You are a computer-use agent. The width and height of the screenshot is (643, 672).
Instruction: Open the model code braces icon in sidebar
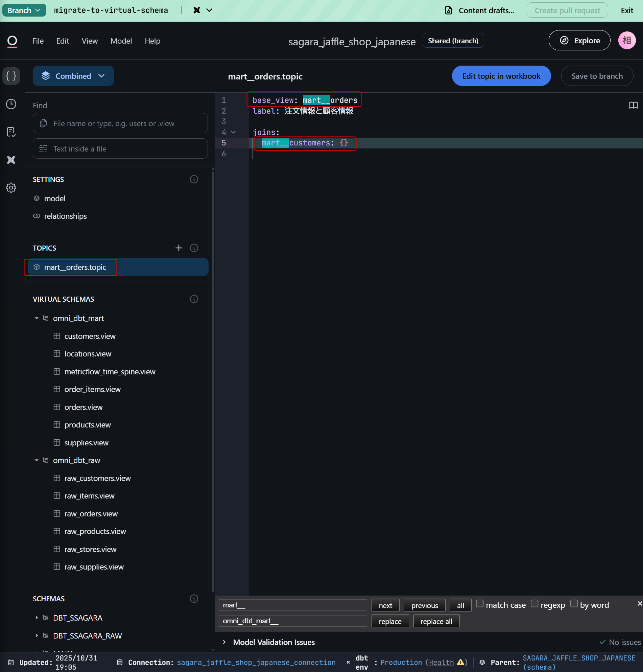point(11,76)
